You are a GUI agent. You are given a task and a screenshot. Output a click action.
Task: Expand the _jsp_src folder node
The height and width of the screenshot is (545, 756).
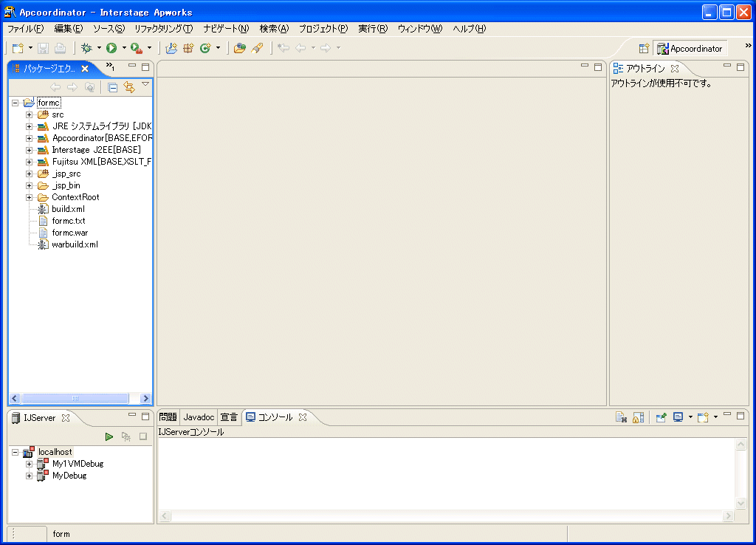pos(29,174)
